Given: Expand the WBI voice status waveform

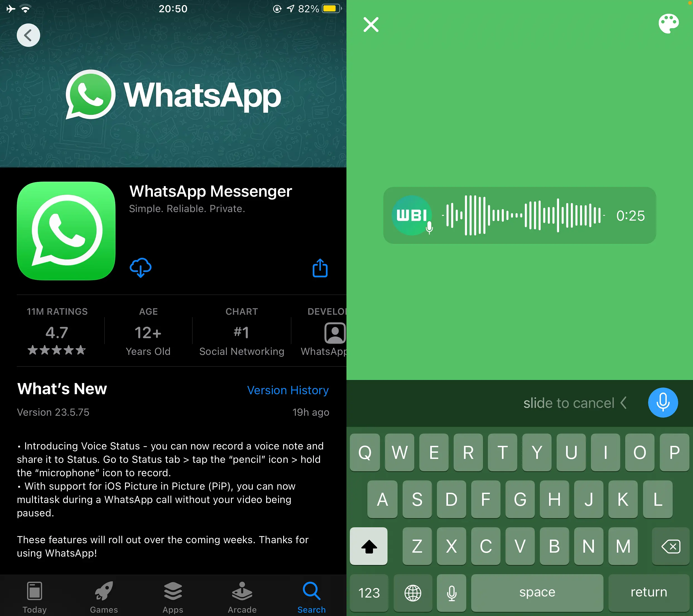Looking at the screenshot, I should tap(522, 215).
